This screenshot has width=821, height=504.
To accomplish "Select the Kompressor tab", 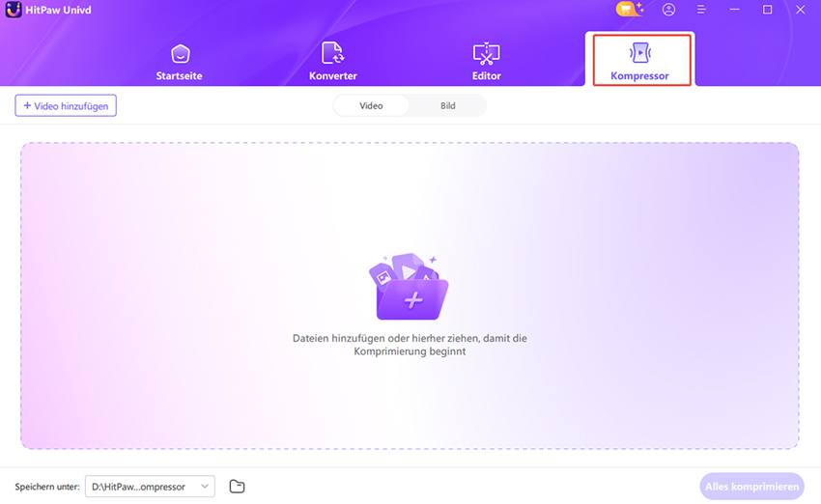I will point(641,60).
